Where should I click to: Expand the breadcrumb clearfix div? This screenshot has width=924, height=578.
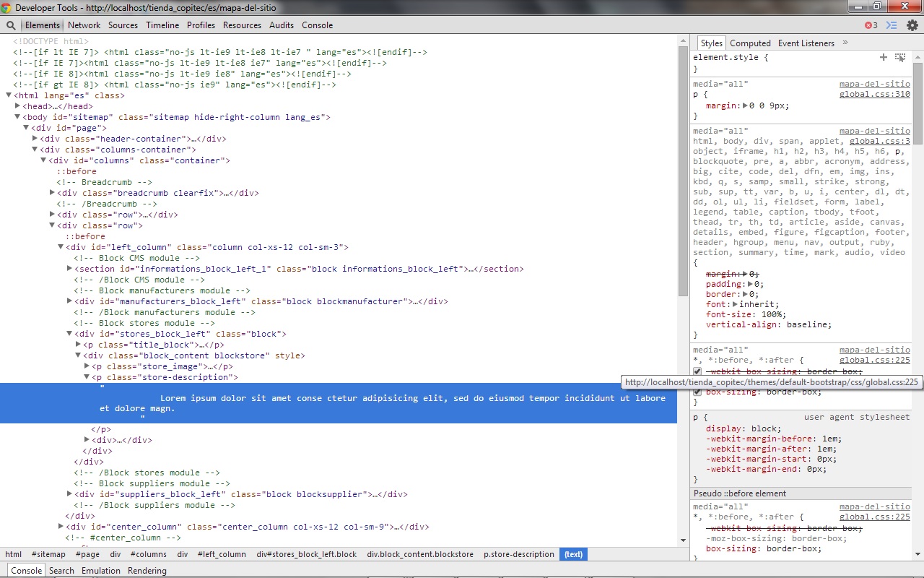pos(52,193)
